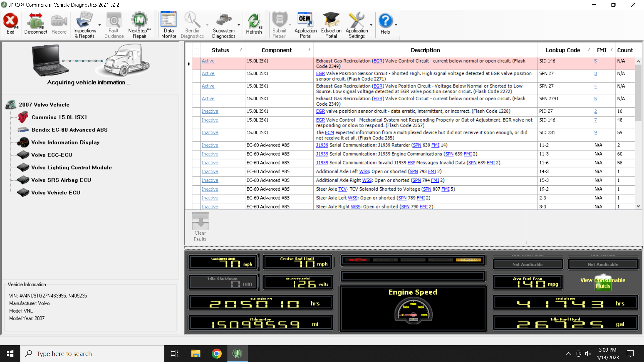Image resolution: width=644 pixels, height=362 pixels.
Task: Expand Application Settings dropdown arrow
Action: [371, 25]
